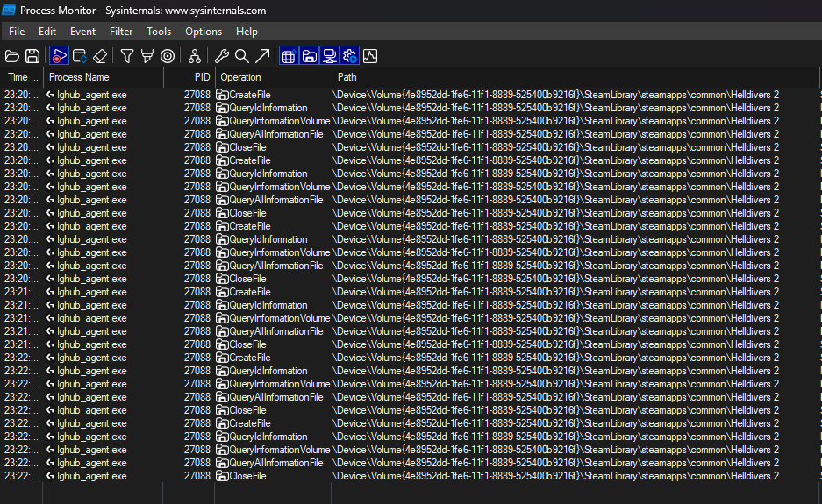Click the Save toolbar icon

pyautogui.click(x=32, y=56)
